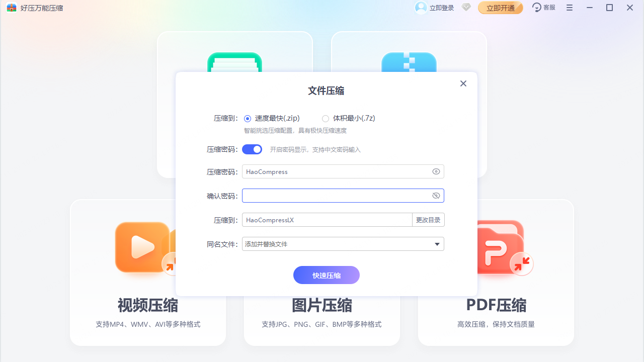Click the app logo in title bar
The image size is (644, 362).
12,8
